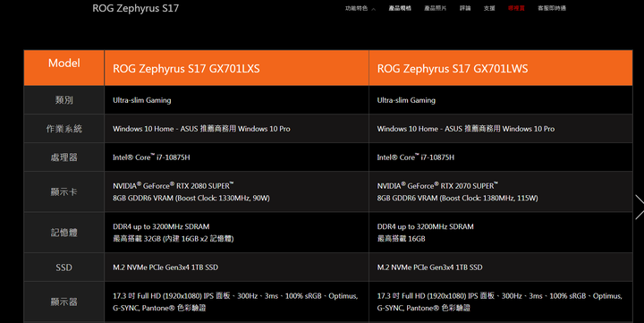This screenshot has width=644, height=323.
Task: Click the Model header cell
Action: pos(64,68)
